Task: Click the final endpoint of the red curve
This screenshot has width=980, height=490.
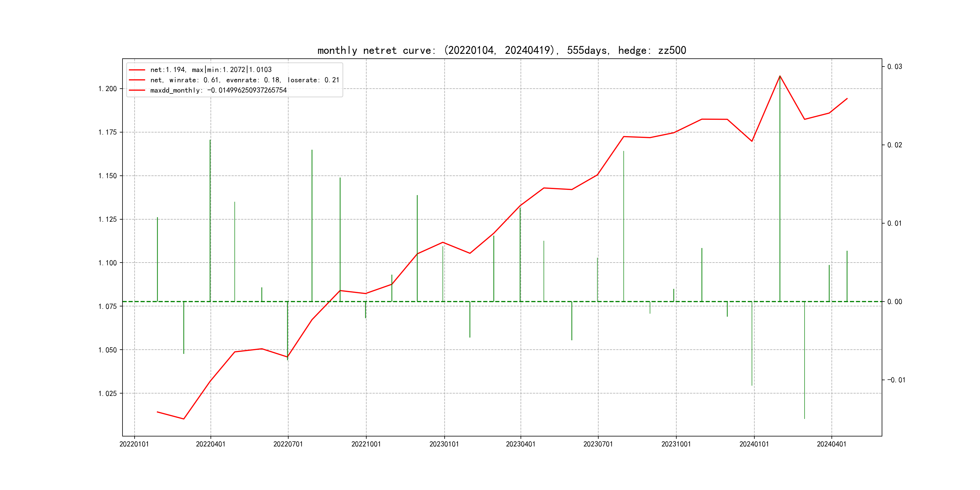Action: [847, 99]
